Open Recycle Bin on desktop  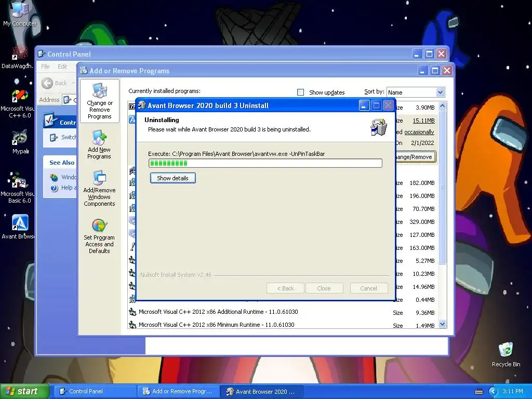(506, 354)
